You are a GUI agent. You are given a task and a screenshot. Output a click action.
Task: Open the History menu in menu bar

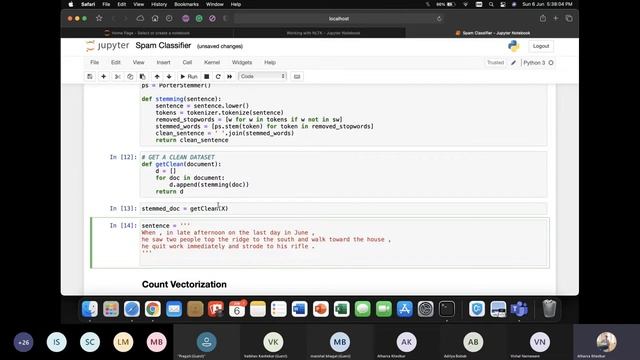(x=159, y=4)
